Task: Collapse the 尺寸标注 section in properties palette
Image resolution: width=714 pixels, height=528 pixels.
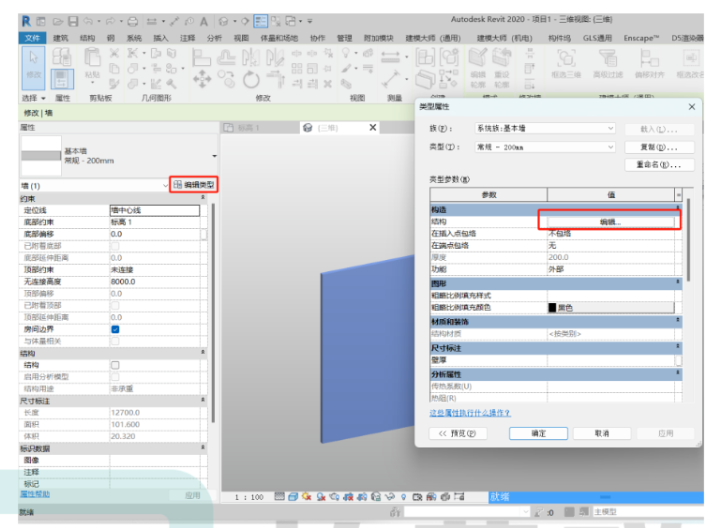Action: tap(203, 400)
